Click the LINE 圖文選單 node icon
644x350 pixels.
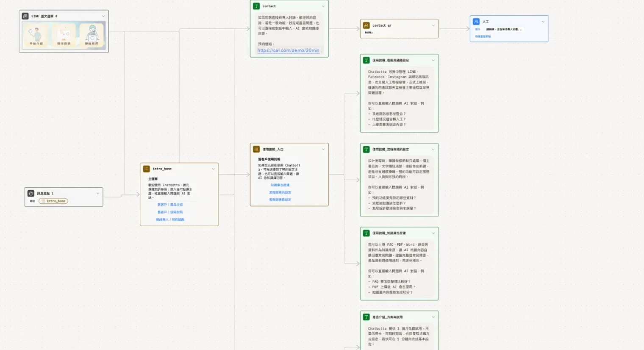tap(25, 16)
